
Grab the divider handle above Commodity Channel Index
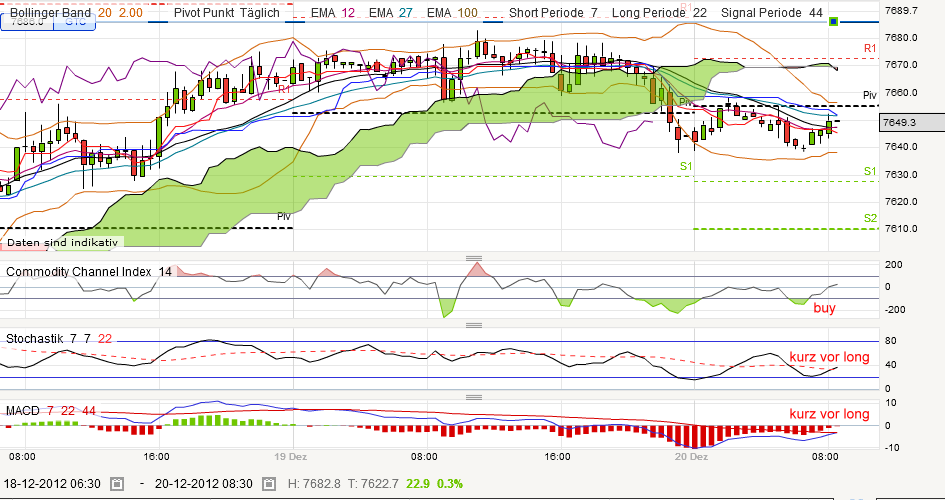pos(474,258)
